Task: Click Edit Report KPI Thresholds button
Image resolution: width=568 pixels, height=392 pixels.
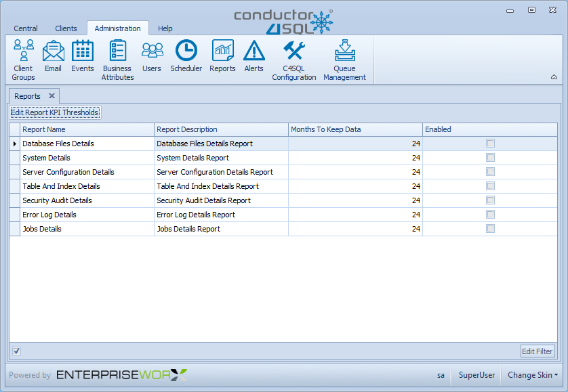Action: [55, 112]
